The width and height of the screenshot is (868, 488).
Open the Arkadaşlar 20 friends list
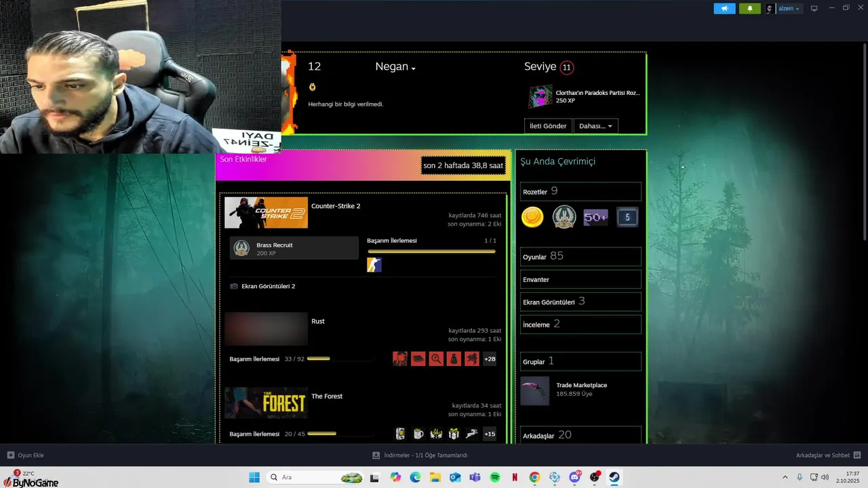pyautogui.click(x=580, y=435)
